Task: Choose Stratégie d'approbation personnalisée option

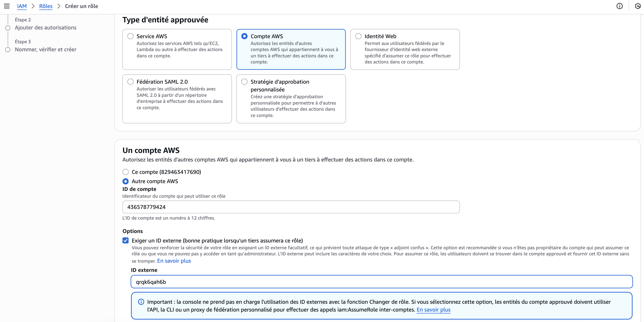Action: click(244, 82)
